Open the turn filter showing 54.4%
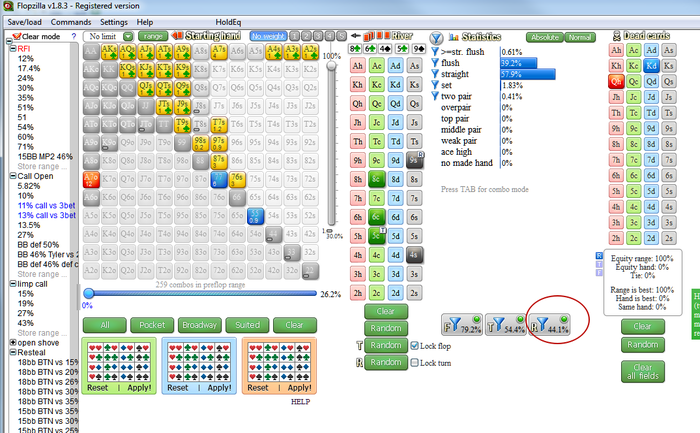Viewport: 700px width, 433px height. (505, 325)
